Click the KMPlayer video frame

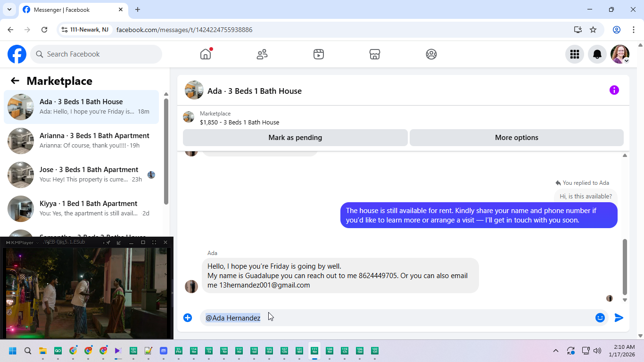(x=87, y=292)
